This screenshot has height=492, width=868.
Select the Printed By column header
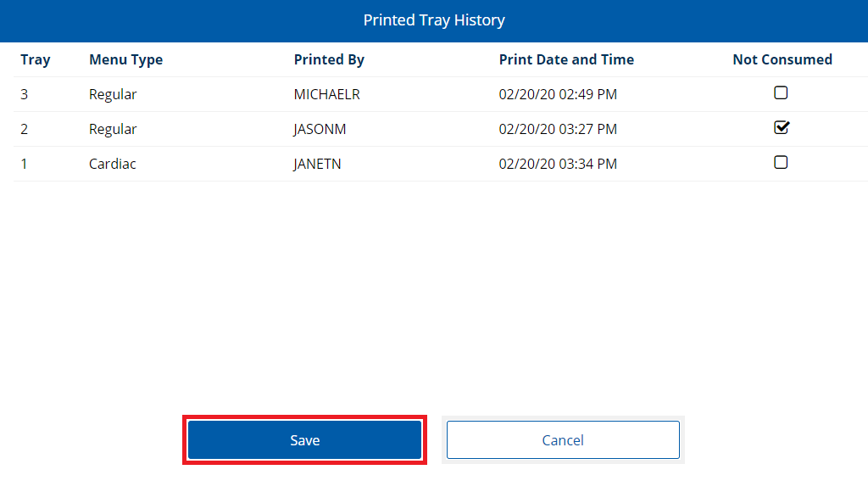(329, 59)
